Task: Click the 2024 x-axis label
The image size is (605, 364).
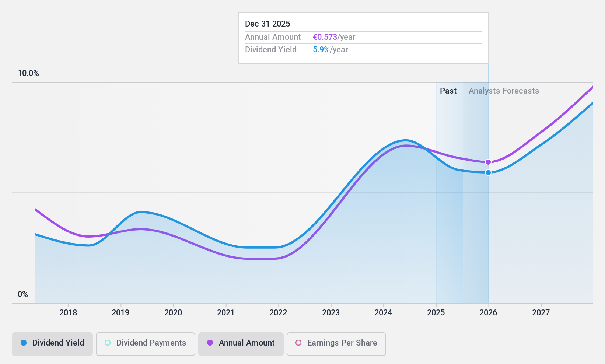Action: point(383,313)
